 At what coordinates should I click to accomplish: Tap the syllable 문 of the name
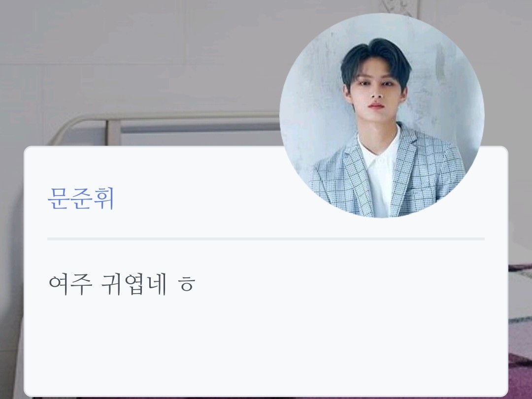click(x=58, y=199)
